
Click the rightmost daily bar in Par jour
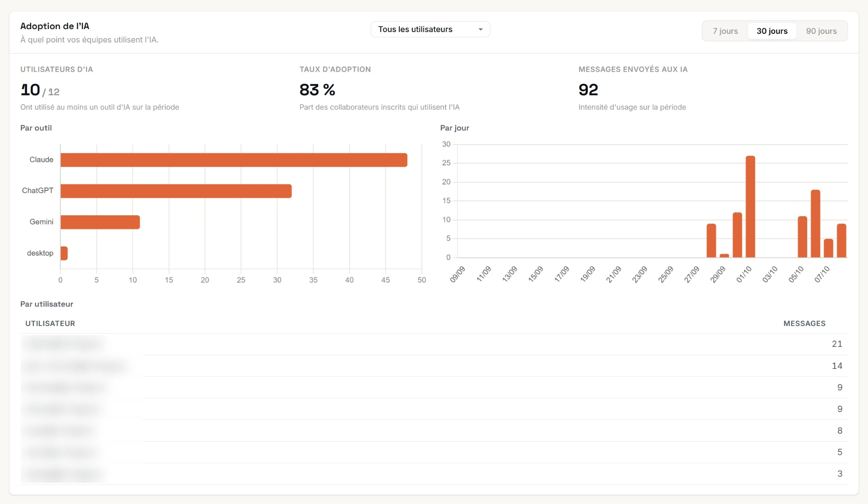[842, 240]
